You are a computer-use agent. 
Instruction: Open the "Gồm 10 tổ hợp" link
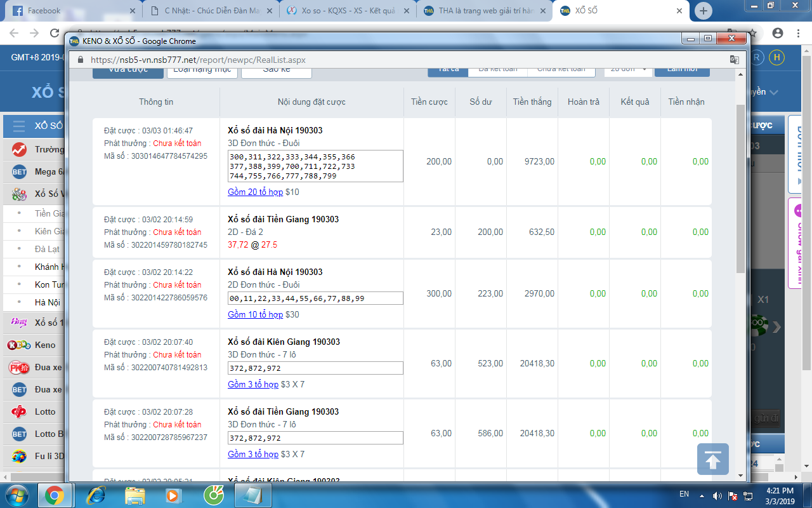click(255, 314)
